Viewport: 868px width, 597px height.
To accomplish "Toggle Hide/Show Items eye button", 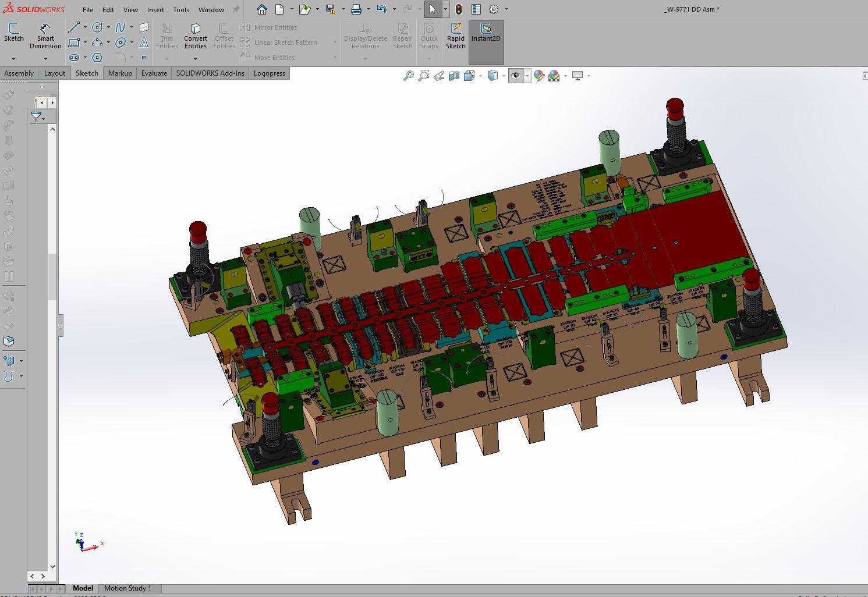I will 516,76.
